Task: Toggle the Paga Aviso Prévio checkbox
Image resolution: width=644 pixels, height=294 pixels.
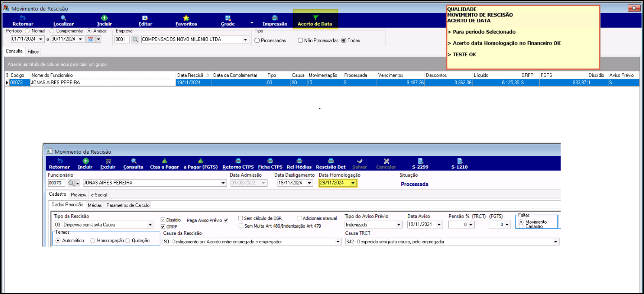Action: (226, 220)
